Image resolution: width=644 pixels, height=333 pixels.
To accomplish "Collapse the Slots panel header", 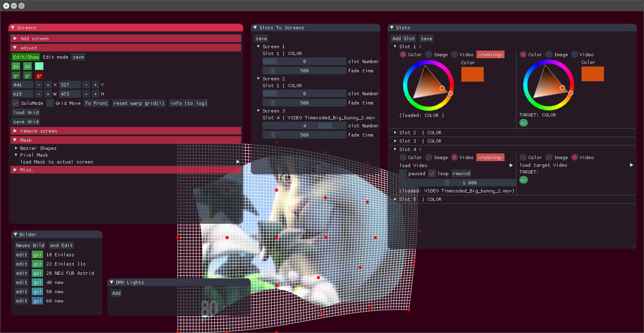I will point(392,28).
